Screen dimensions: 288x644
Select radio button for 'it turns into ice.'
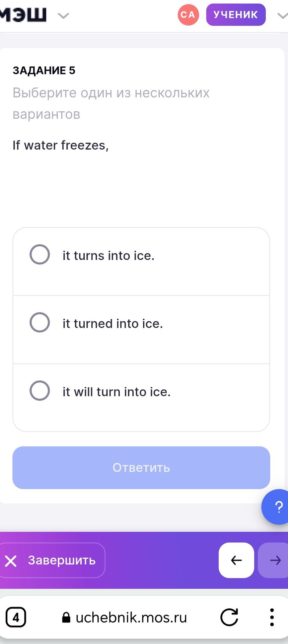40,255
